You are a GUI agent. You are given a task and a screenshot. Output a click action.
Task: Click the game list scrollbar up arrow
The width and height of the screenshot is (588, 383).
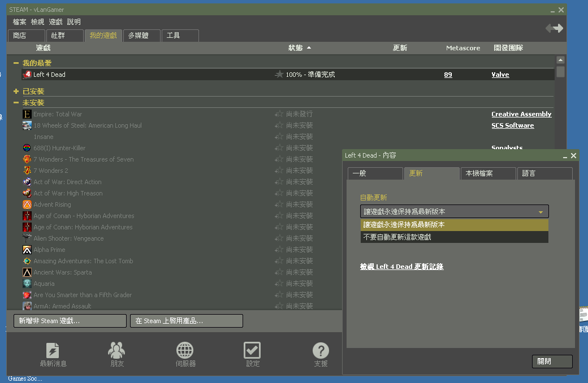click(x=560, y=60)
